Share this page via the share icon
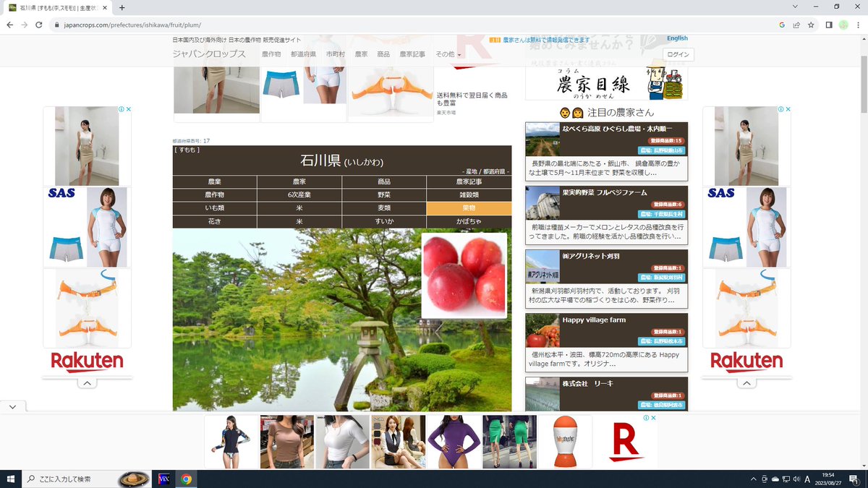Screen dimensions: 868x488 796,24
